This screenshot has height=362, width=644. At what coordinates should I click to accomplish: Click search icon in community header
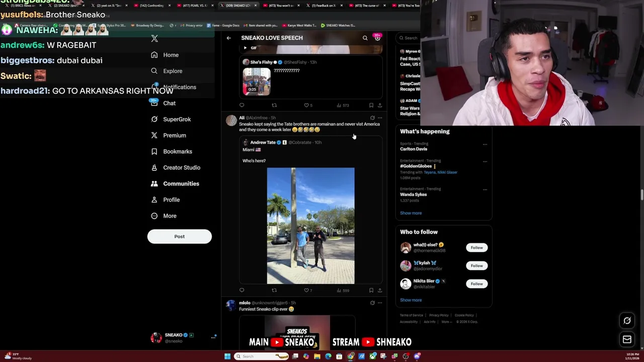365,38
